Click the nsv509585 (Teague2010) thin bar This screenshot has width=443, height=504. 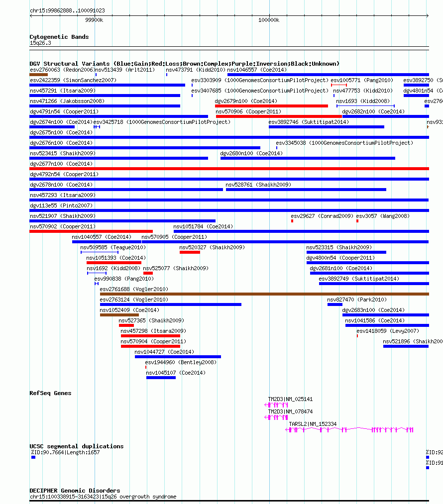tap(100, 252)
